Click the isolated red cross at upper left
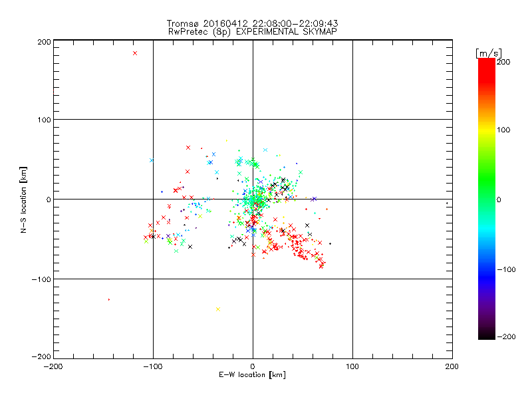 pyautogui.click(x=135, y=53)
